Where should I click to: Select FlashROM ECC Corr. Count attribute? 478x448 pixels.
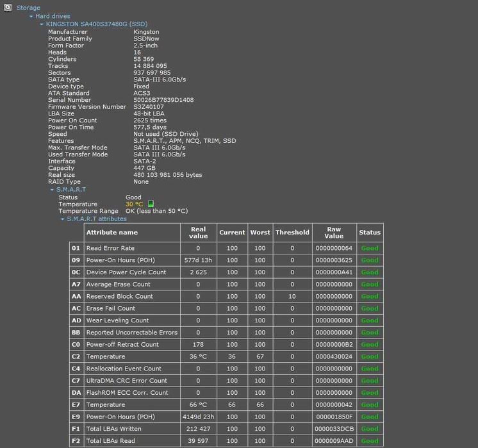pos(127,393)
